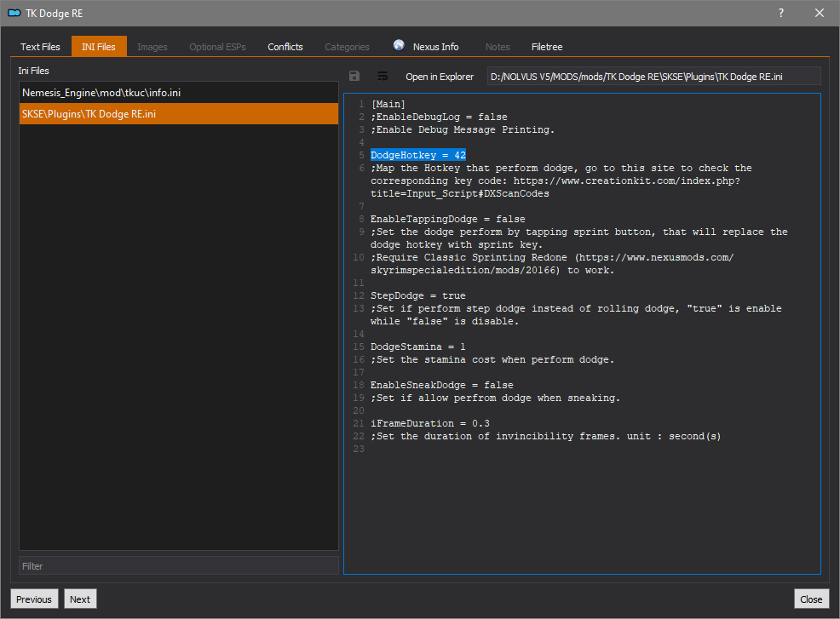
Task: Click the Ini Files list label
Action: click(33, 71)
